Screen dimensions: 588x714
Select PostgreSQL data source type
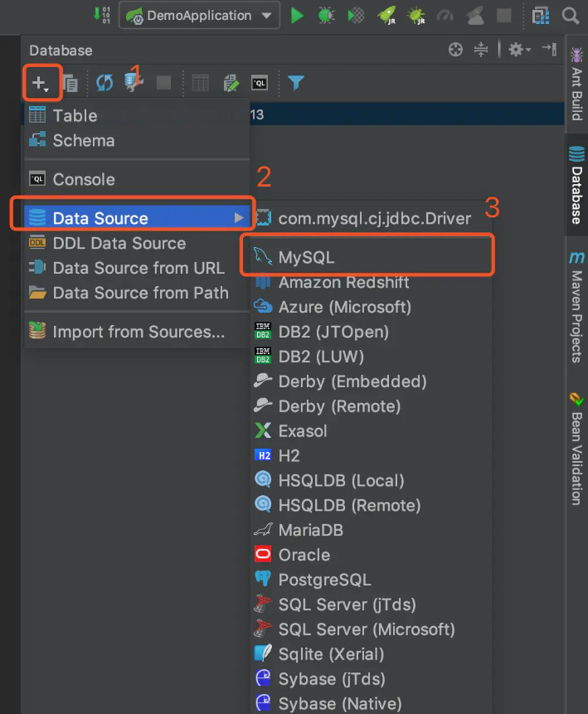tap(372, 580)
